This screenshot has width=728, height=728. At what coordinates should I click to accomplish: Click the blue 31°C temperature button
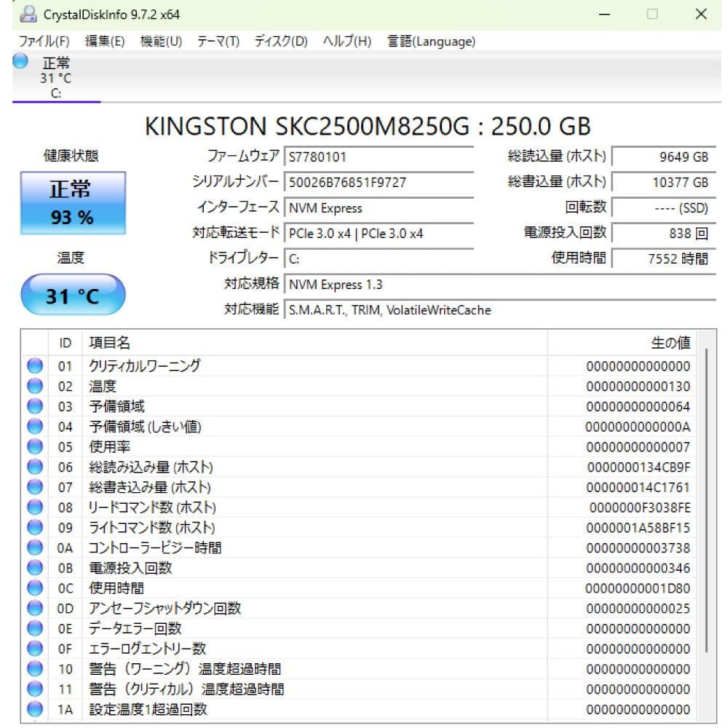(x=72, y=294)
